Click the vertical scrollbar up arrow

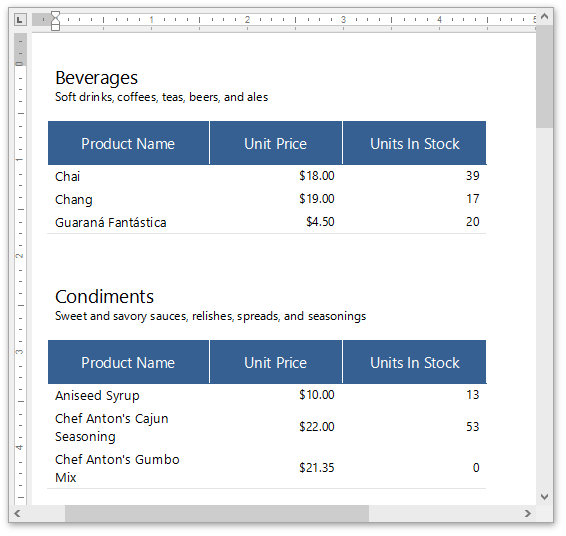544,17
